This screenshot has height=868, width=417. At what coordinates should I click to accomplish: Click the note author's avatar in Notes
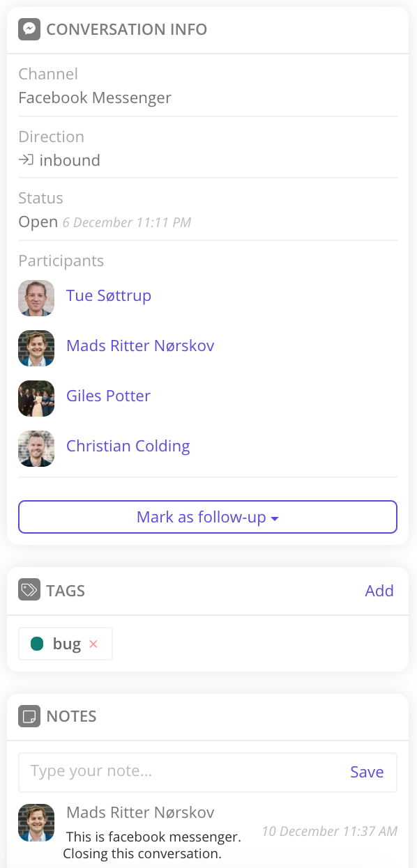point(36,822)
